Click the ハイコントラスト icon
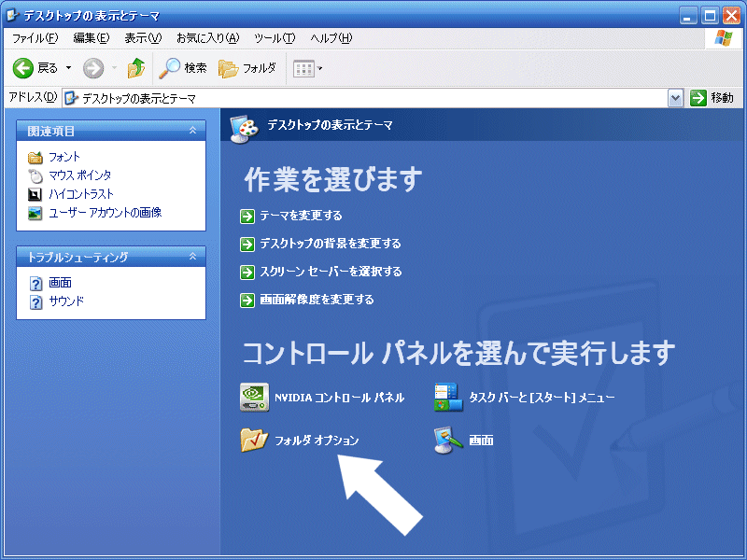This screenshot has width=747, height=560. pos(35,194)
